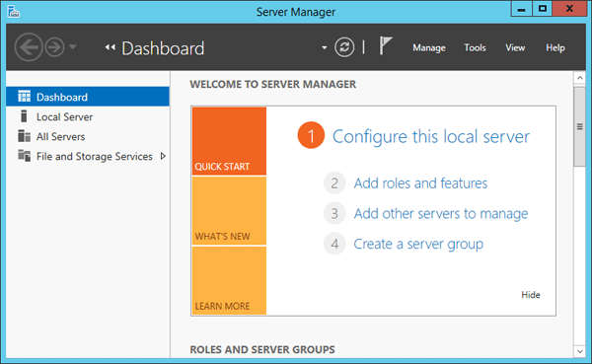Click the All Servers icon

tap(24, 136)
